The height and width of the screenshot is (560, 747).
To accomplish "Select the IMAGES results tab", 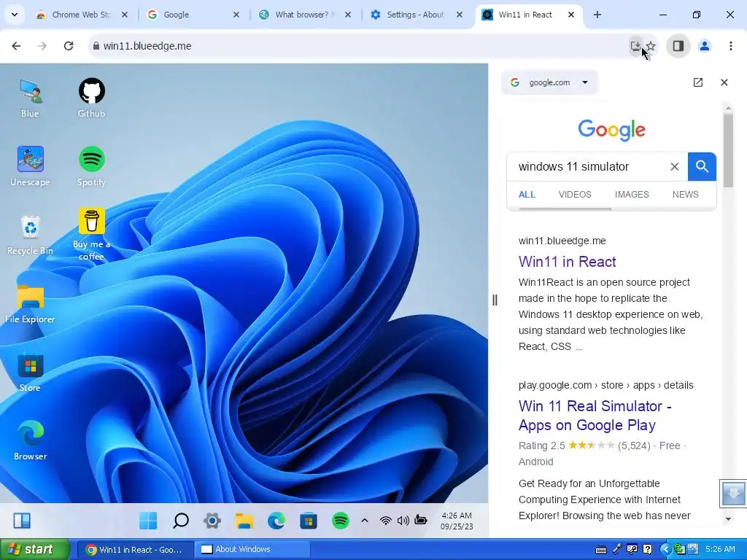I will point(632,194).
